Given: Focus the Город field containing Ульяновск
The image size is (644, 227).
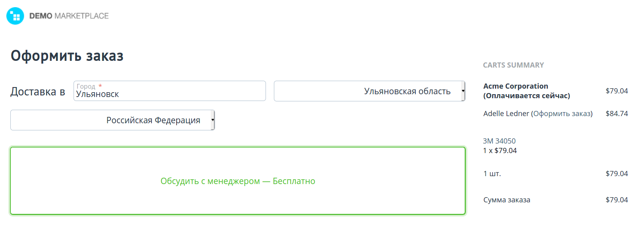Looking at the screenshot, I should [x=169, y=94].
